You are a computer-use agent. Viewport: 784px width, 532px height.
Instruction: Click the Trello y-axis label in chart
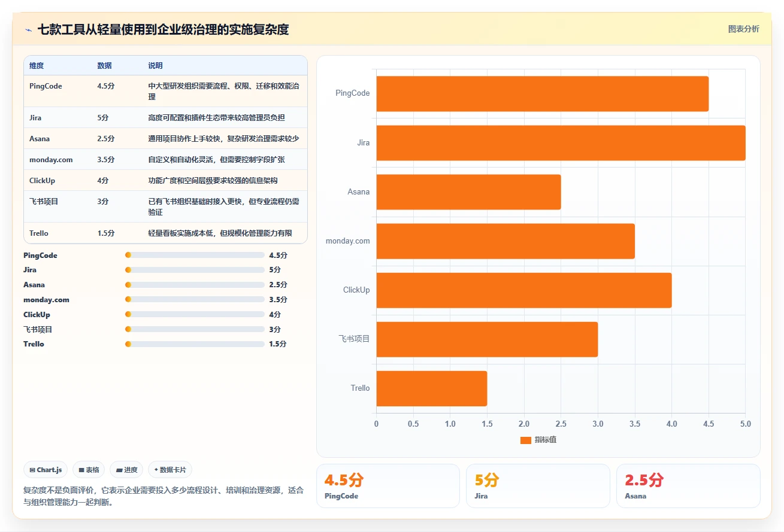click(x=360, y=388)
